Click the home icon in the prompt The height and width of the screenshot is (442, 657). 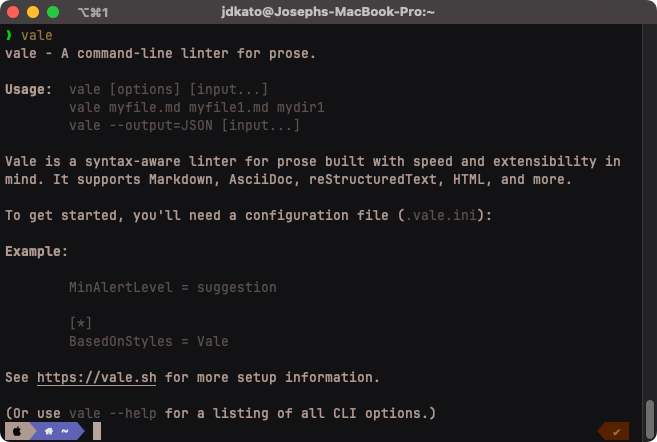(49, 431)
